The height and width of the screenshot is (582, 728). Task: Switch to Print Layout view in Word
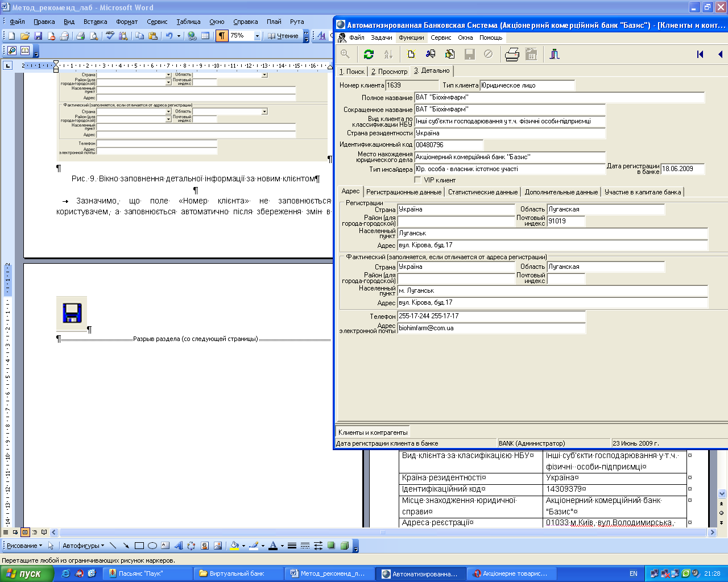tap(25, 533)
